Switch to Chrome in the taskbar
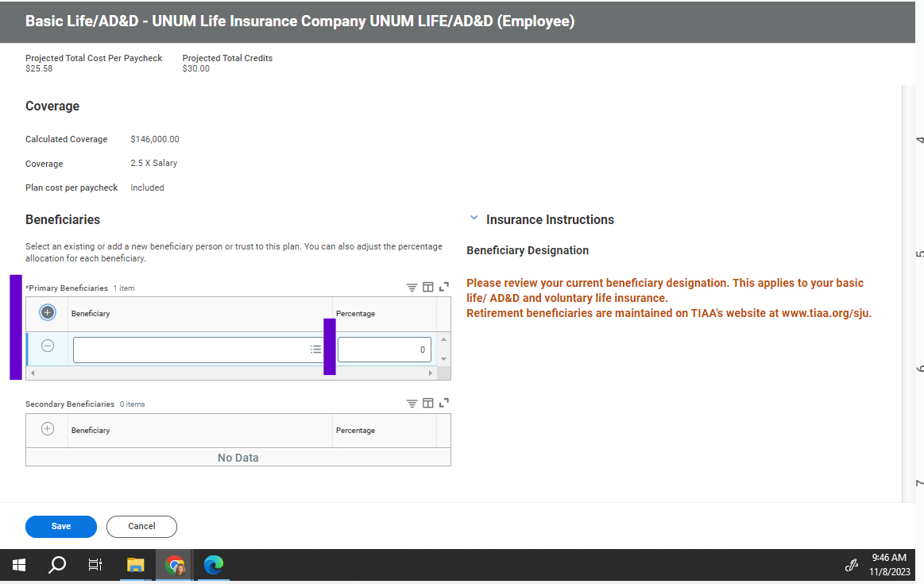The image size is (924, 584). [x=175, y=565]
